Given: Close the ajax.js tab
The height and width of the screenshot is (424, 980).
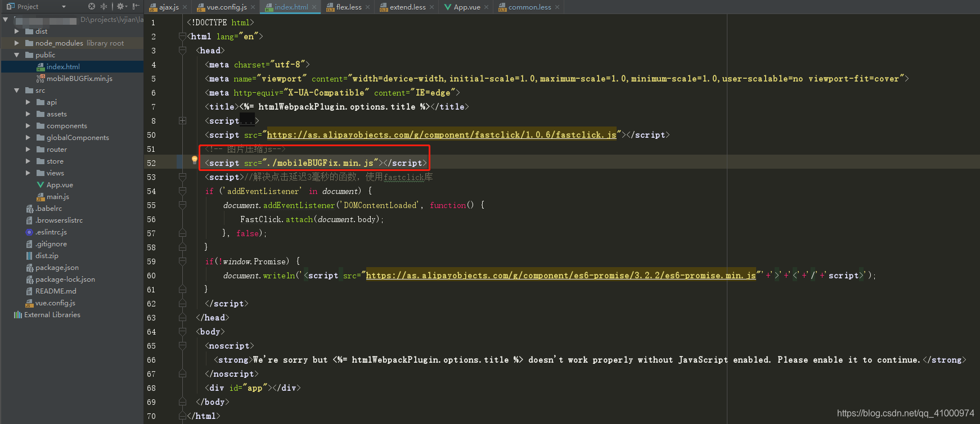Looking at the screenshot, I should [x=185, y=7].
